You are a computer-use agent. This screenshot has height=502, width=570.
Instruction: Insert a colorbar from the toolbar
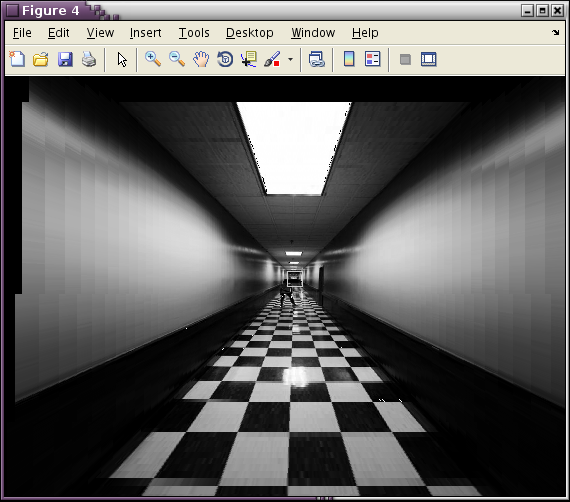(x=349, y=59)
